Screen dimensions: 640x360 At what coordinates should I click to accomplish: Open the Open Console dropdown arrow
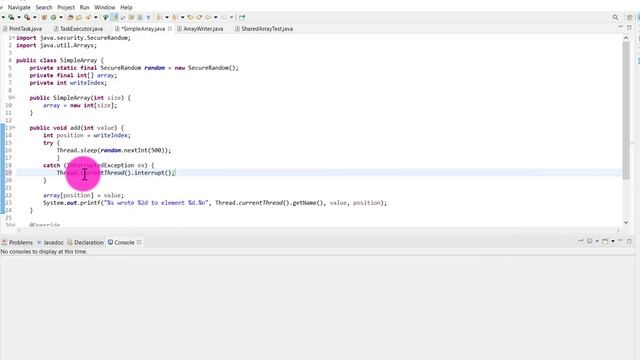point(613,241)
